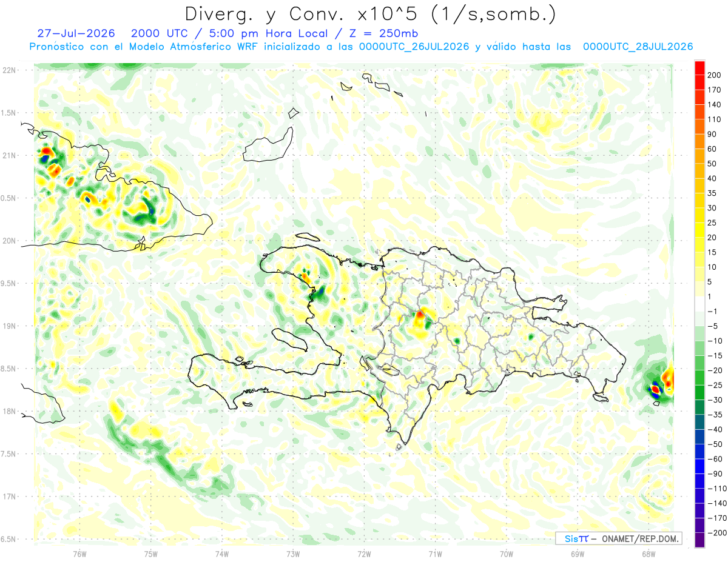728x562 pixels.
Task: Click the red divergence cell over central Dominican Republic
Action: [x=420, y=315]
